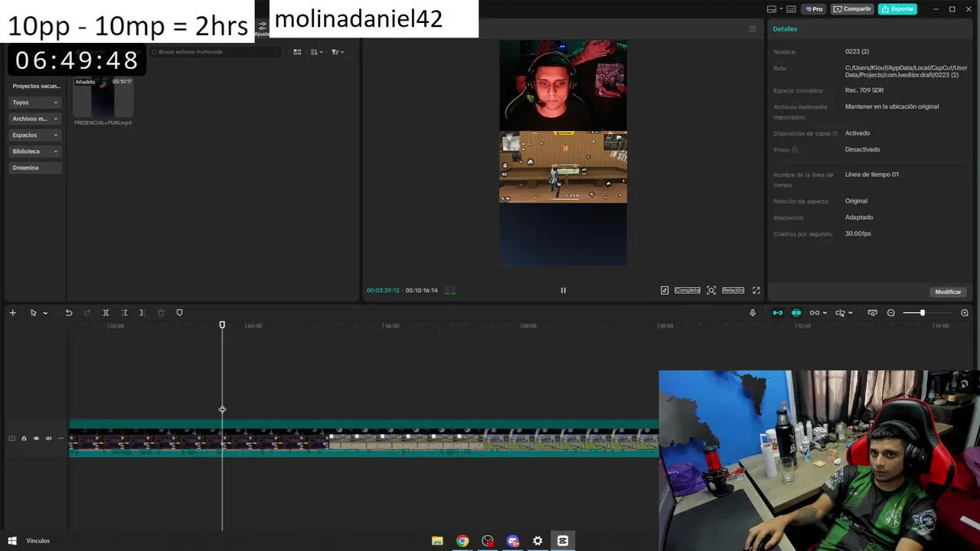Viewport: 980px width, 551px height.
Task: Open the preview axis dropdown arrow
Action: (x=851, y=313)
